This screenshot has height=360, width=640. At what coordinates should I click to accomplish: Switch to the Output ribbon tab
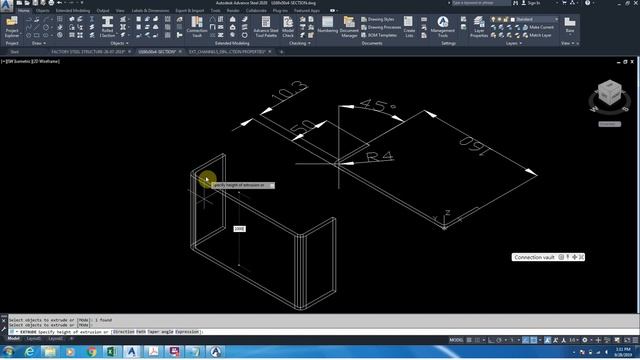[x=102, y=11]
